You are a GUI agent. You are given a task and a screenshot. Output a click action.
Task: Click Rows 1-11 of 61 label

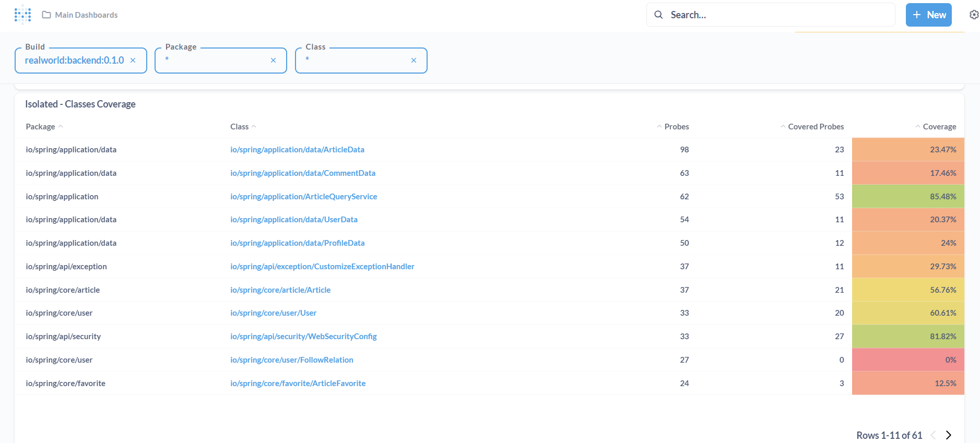889,435
